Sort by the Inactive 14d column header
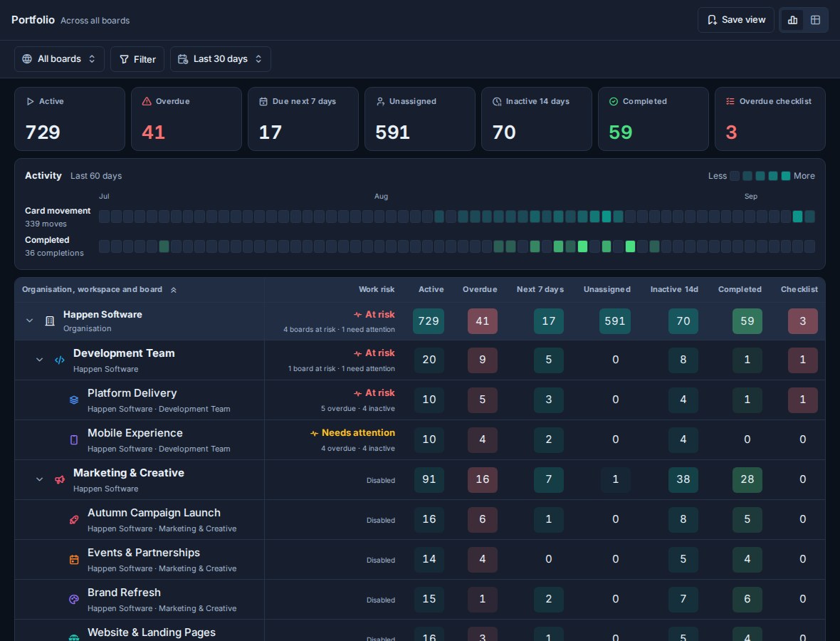840x641 pixels. pyautogui.click(x=674, y=289)
